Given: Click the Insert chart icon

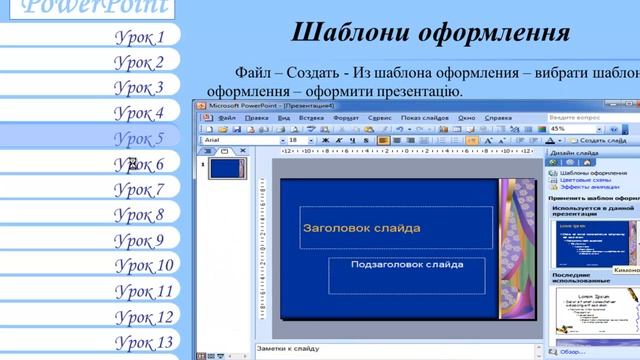Looking at the screenshot, I should [x=444, y=129].
